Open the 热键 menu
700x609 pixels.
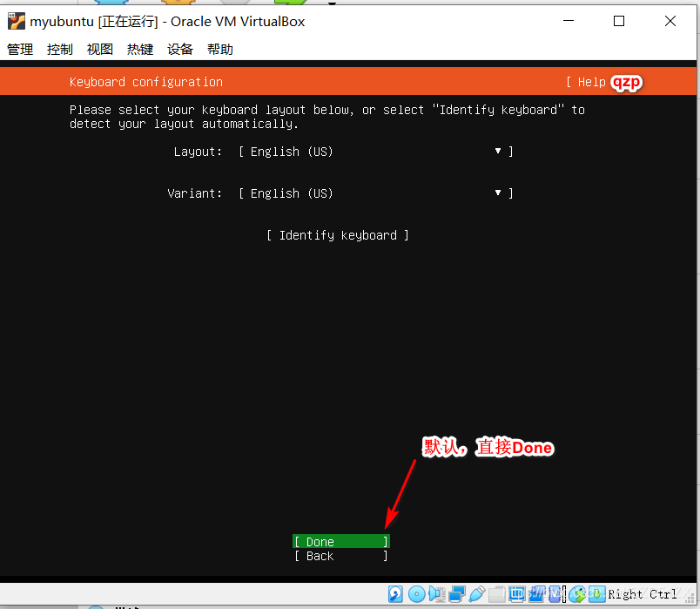pyautogui.click(x=139, y=49)
